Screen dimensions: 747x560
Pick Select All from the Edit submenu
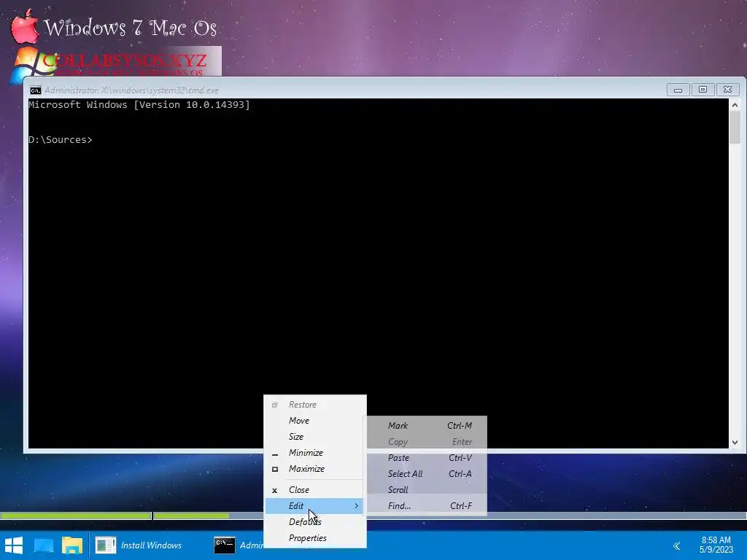426,474
